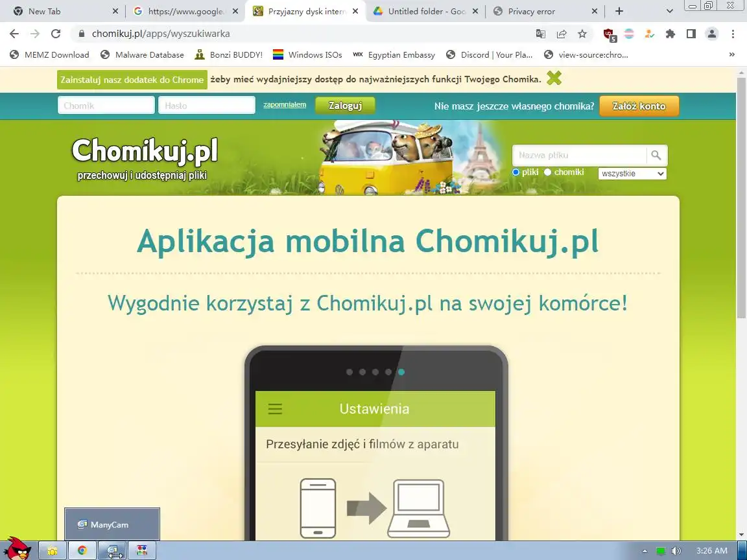
Task: Open the folder explorer icon in taskbar
Action: pyautogui.click(x=53, y=551)
